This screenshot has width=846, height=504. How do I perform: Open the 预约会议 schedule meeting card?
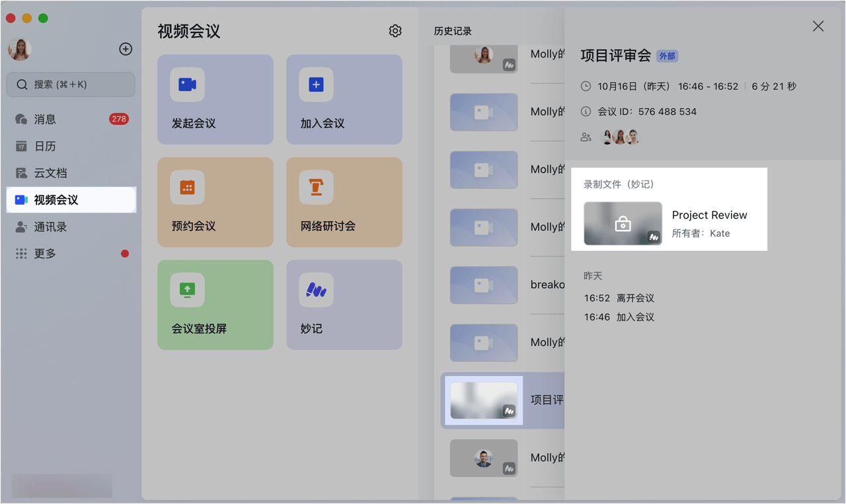(x=215, y=202)
